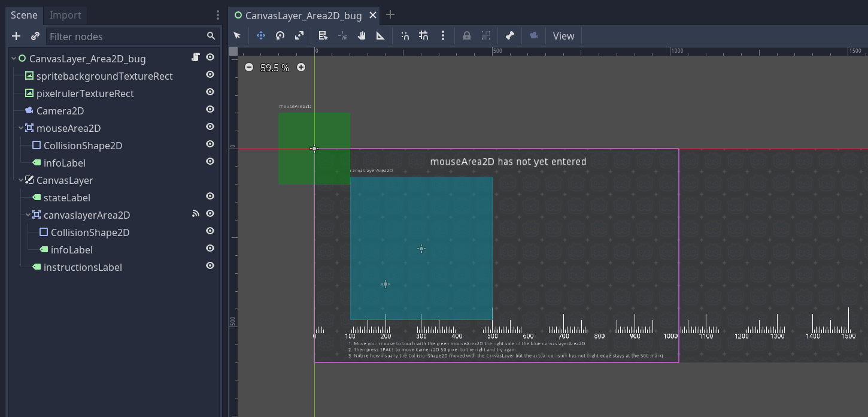Activate the Ruler Mode tool
The image size is (868, 417).
380,35
